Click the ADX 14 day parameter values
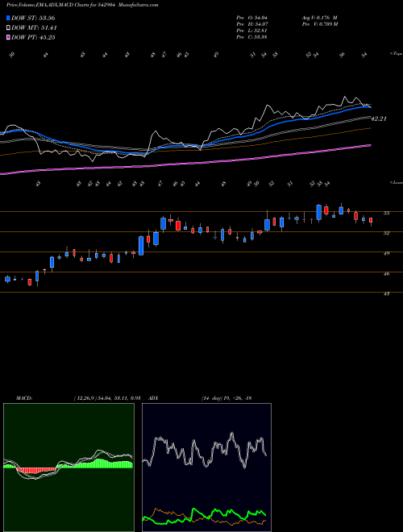 pos(226,398)
